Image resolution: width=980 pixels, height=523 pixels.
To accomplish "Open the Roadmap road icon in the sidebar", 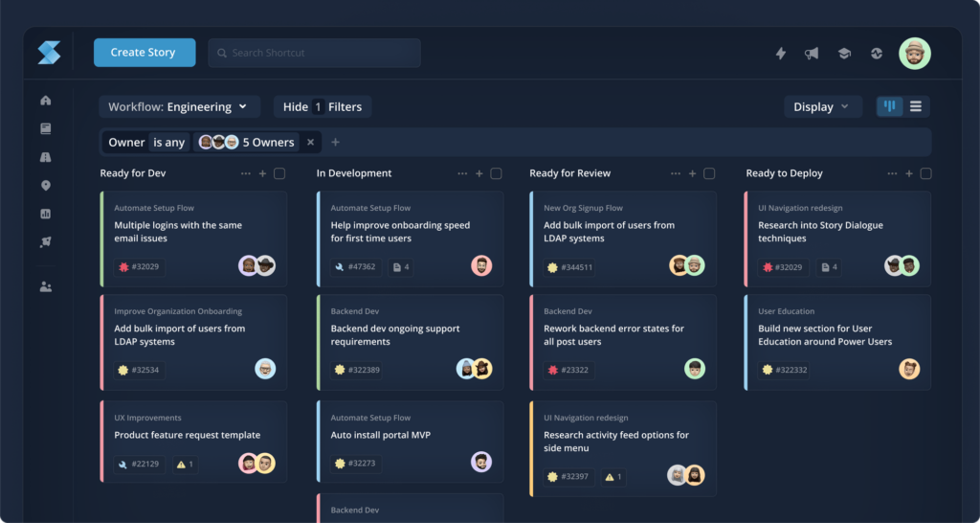I will click(x=46, y=157).
